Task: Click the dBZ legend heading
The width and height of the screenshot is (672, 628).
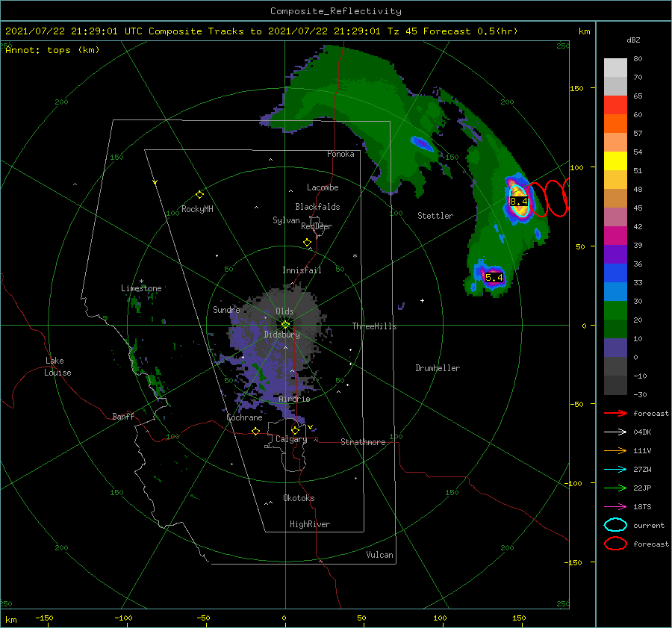Action: coord(633,40)
